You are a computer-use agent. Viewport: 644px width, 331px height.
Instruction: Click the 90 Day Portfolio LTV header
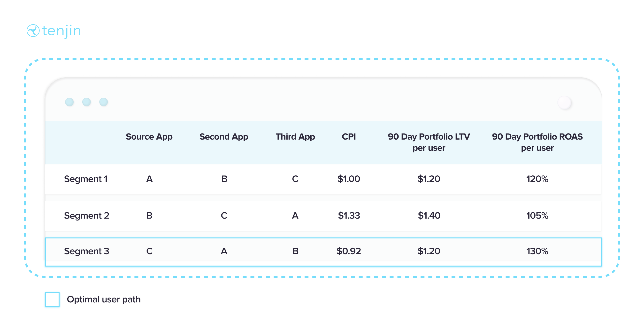click(x=429, y=142)
